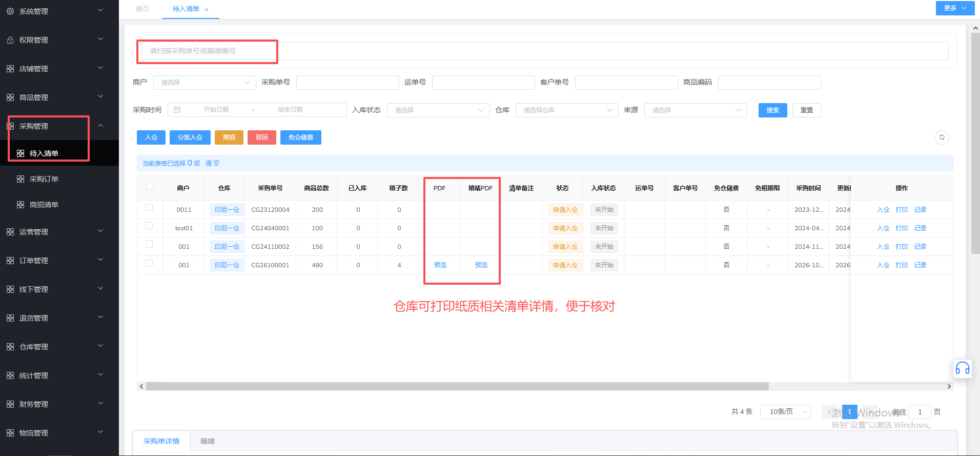Screen dimensions: 980x456
Task: Toggle the select-all checkbox in table header
Action: tap(150, 186)
